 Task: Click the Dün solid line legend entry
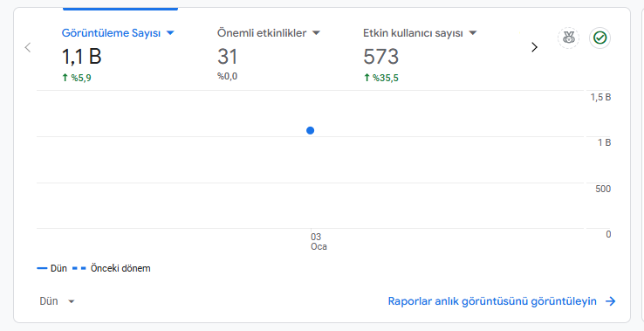tap(52, 268)
